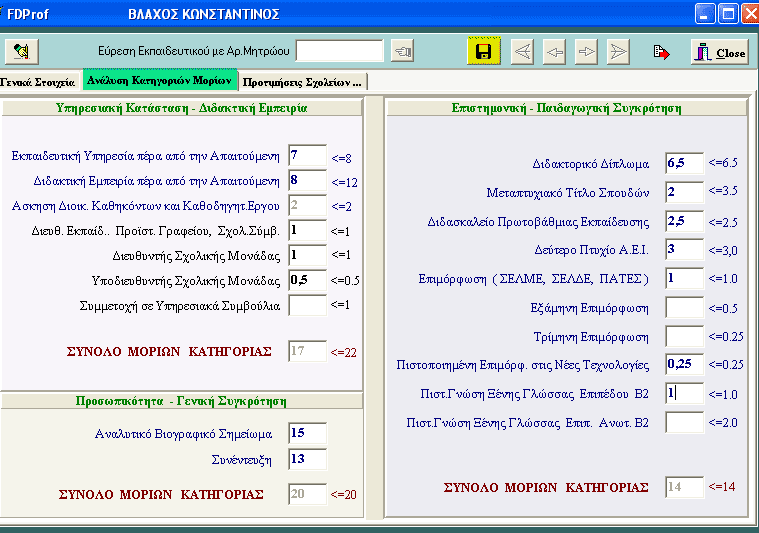Select the Μεταπτυχιακό Τίτλο Σπουδών field
Screen dimensions: 759x533
684,192
